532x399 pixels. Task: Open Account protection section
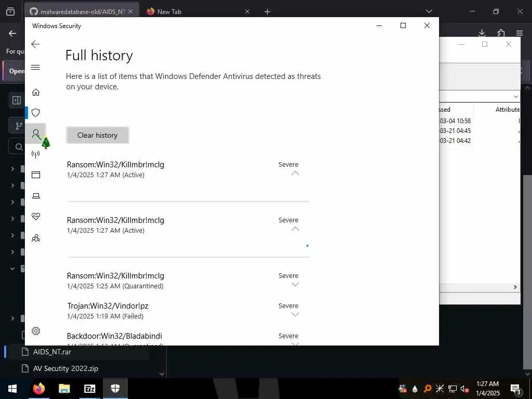click(36, 134)
